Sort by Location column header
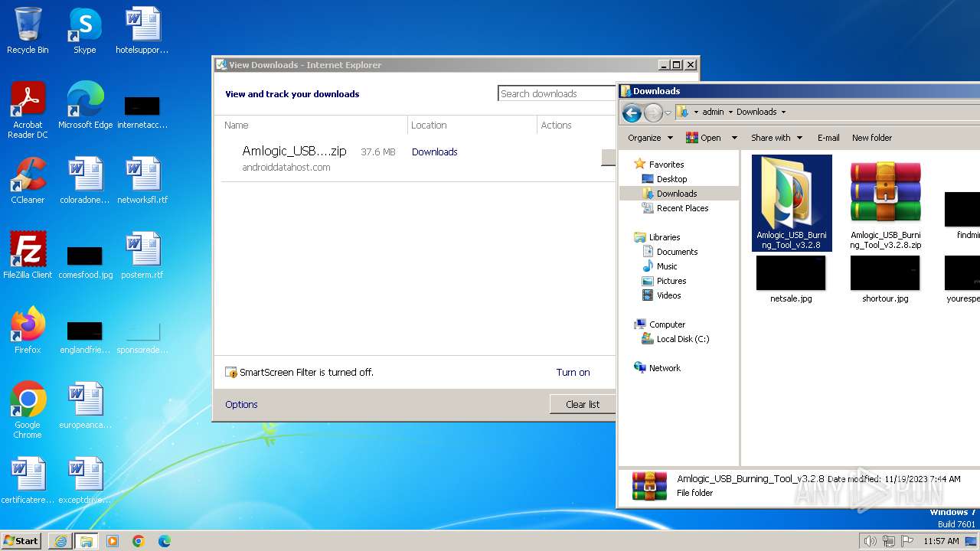The width and height of the screenshot is (980, 551). (472, 125)
